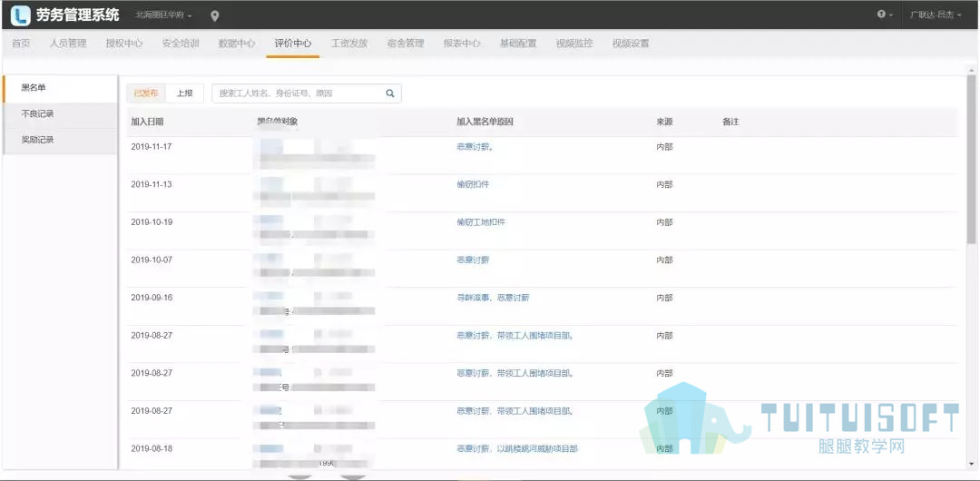This screenshot has width=980, height=481.
Task: Open the 基础配置 menu
Action: [518, 44]
